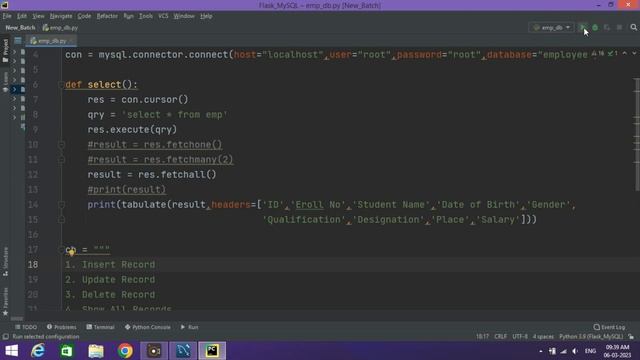
Task: Open the Terminal tool window
Action: [x=100, y=327]
